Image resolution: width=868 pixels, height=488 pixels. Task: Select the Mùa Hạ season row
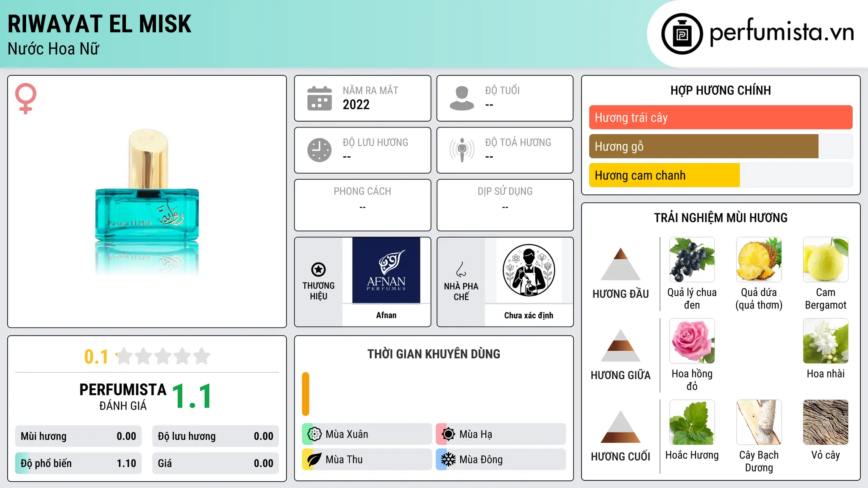pyautogui.click(x=501, y=434)
